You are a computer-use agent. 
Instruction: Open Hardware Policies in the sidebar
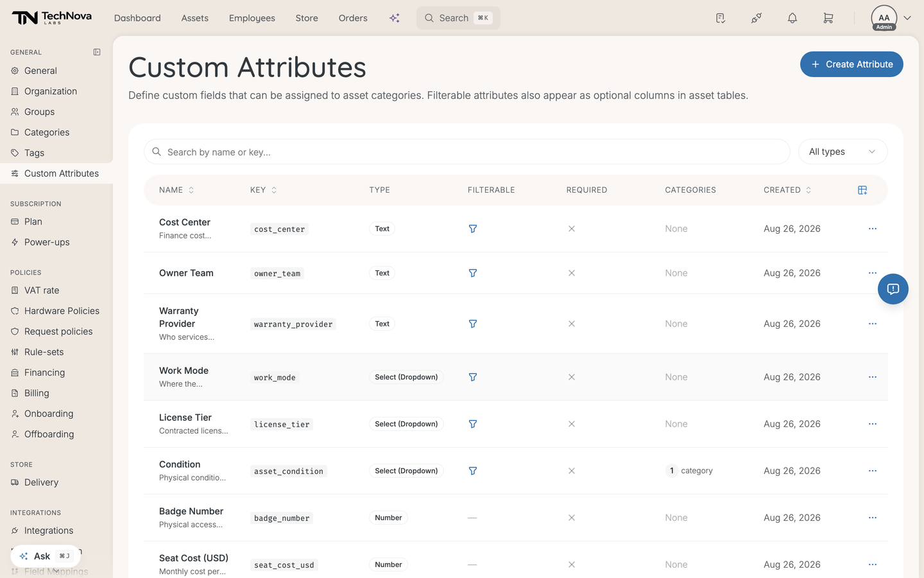tap(56, 311)
